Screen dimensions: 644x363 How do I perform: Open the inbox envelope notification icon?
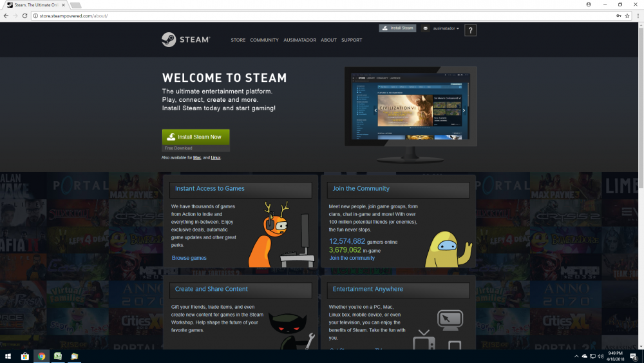[x=426, y=28]
